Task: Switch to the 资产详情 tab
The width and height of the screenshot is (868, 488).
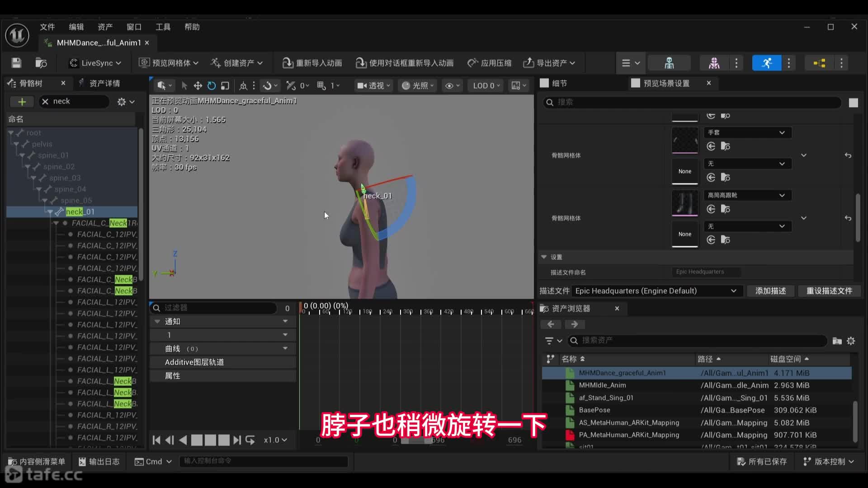Action: [x=104, y=83]
